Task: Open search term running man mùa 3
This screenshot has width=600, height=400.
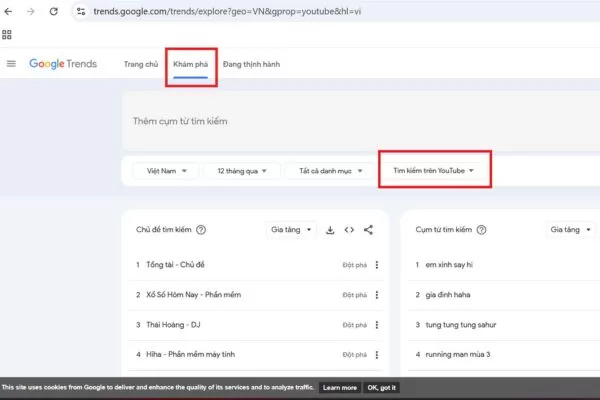Action: pyautogui.click(x=458, y=354)
